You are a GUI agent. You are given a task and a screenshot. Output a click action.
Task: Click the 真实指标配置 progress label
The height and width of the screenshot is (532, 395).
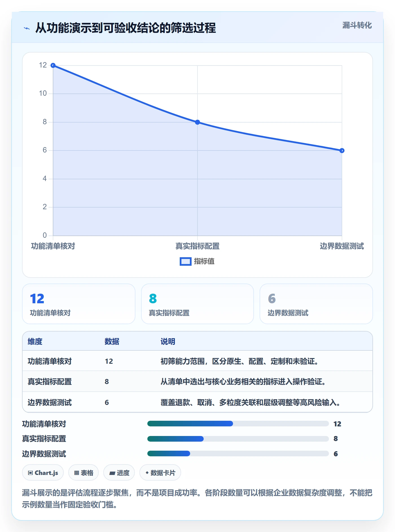point(44,439)
